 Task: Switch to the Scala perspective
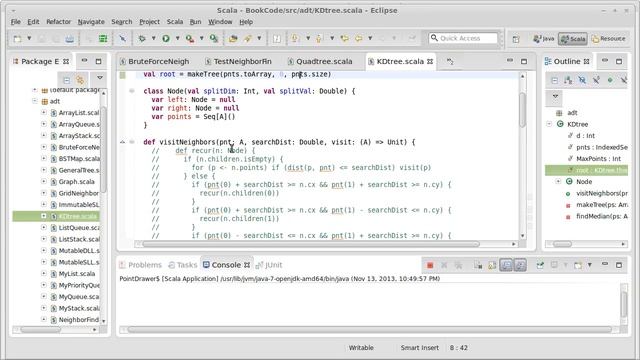[x=573, y=39]
